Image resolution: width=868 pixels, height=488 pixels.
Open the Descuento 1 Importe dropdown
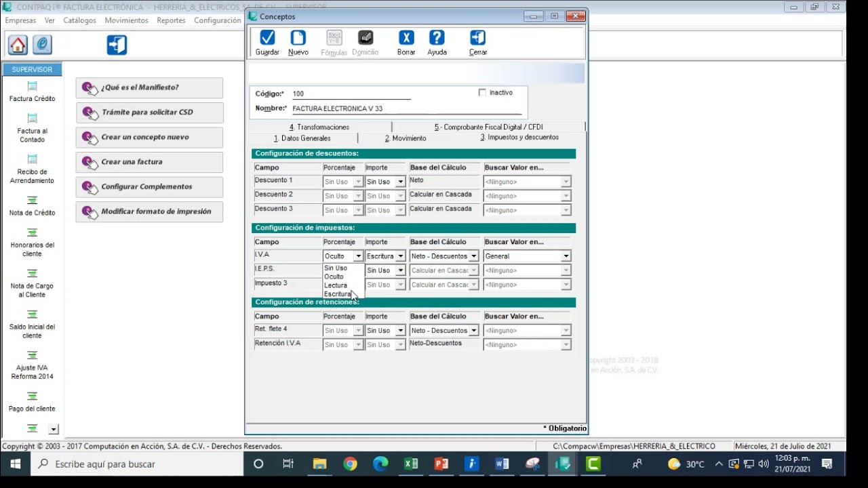[400, 182]
